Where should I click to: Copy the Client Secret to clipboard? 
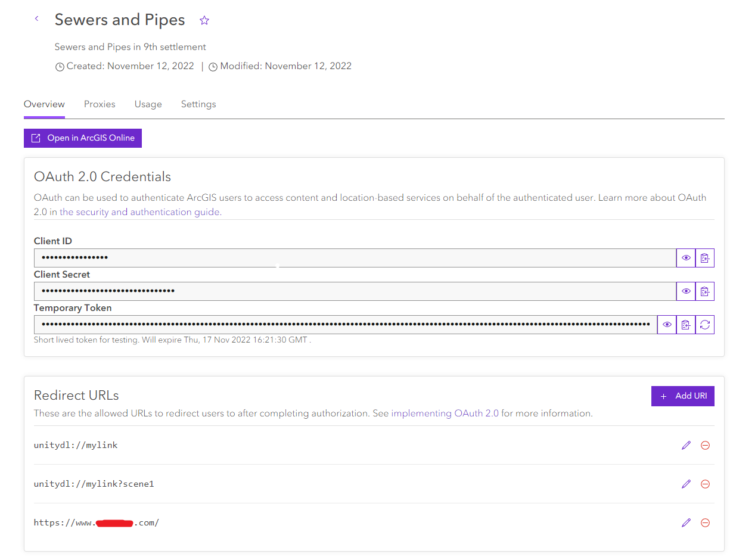(x=705, y=291)
